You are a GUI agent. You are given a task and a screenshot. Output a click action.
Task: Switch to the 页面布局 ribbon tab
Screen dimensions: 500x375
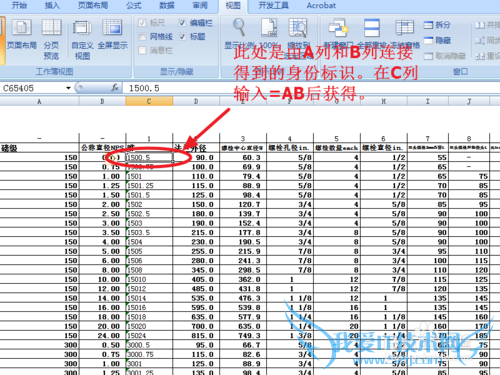pos(93,5)
